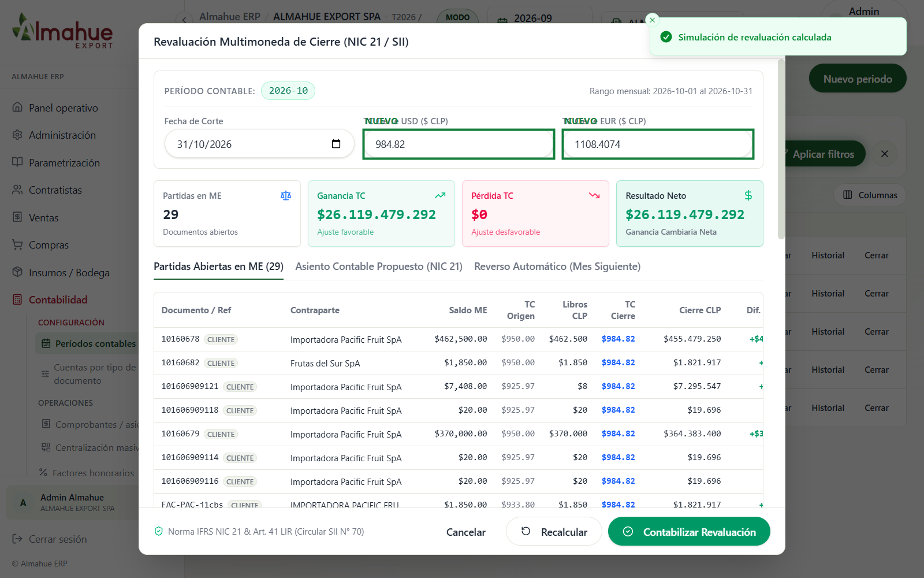
Task: Open the calendar picker in Fecha de Corte
Action: [x=336, y=144]
